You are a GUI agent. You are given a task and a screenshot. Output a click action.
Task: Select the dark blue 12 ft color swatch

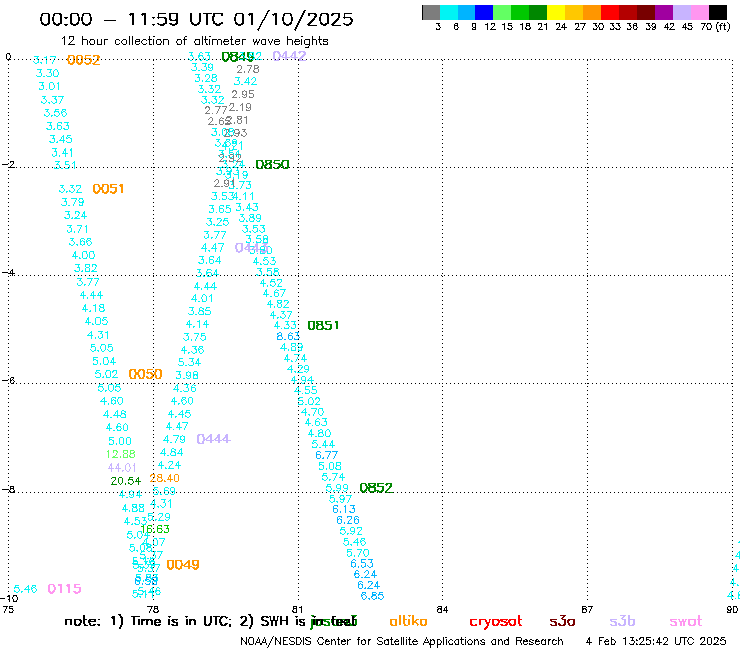(x=485, y=12)
